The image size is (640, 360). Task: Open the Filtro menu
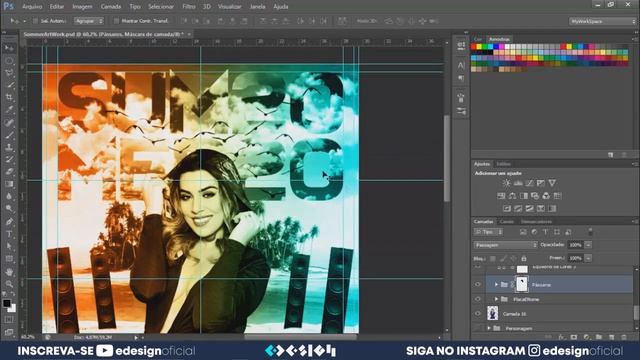click(x=189, y=7)
